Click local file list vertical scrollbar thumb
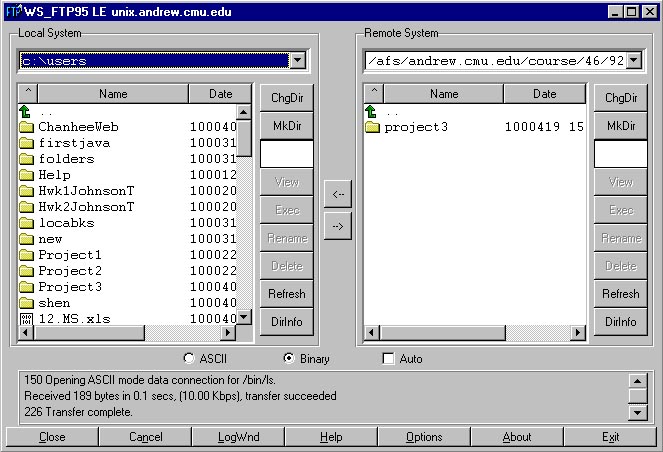Viewport: 663px width, 452px height. (244, 138)
